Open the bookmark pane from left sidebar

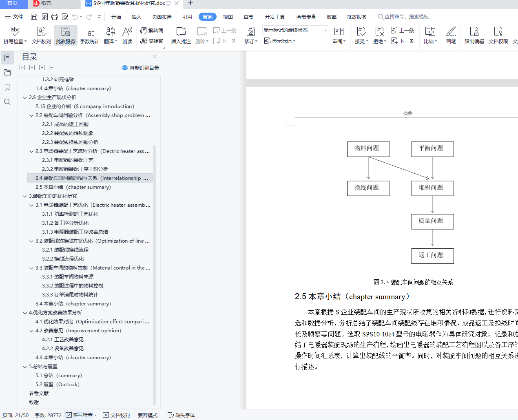click(x=7, y=87)
